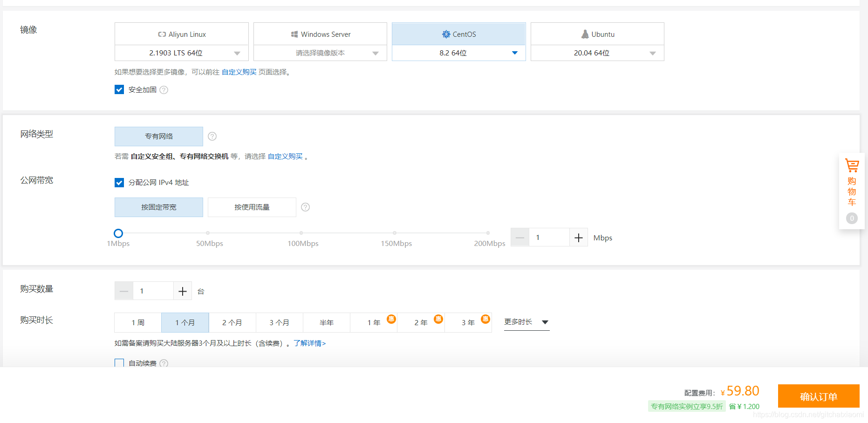Image resolution: width=868 pixels, height=423 pixels.
Task: Click the 专有网络实例立享9.5折 promotion tag
Action: tap(687, 406)
